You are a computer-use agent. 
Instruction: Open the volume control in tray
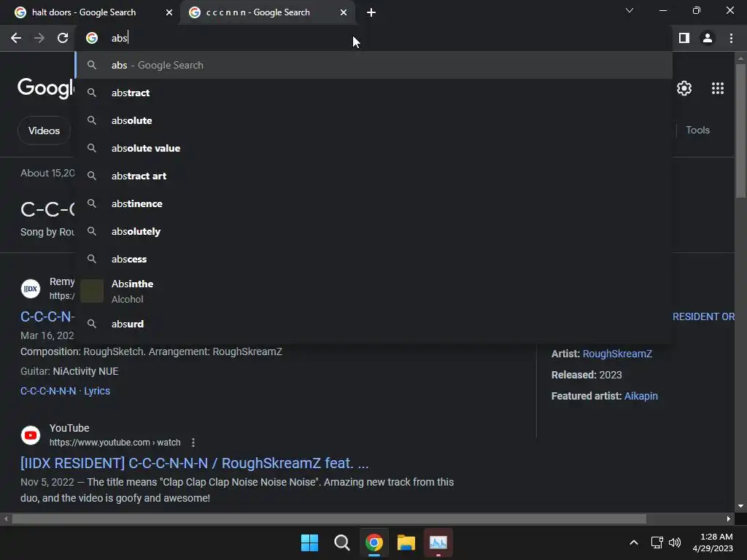675,542
